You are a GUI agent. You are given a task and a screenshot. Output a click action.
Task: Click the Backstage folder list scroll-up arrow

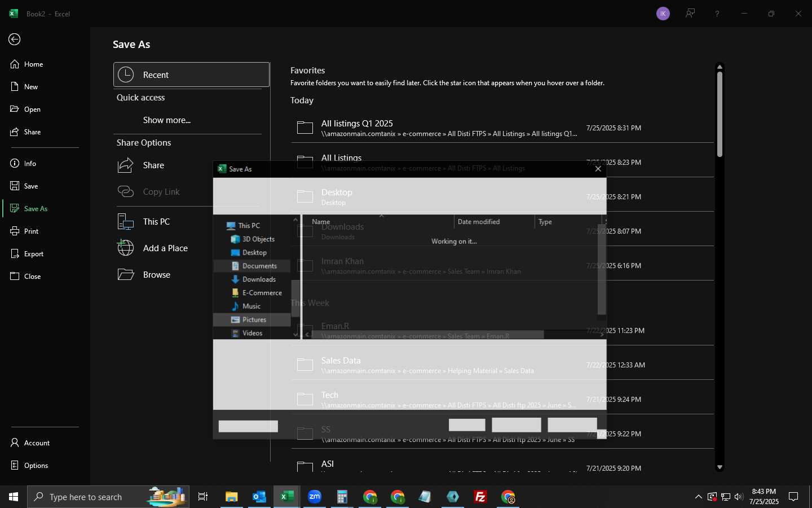pyautogui.click(x=720, y=67)
